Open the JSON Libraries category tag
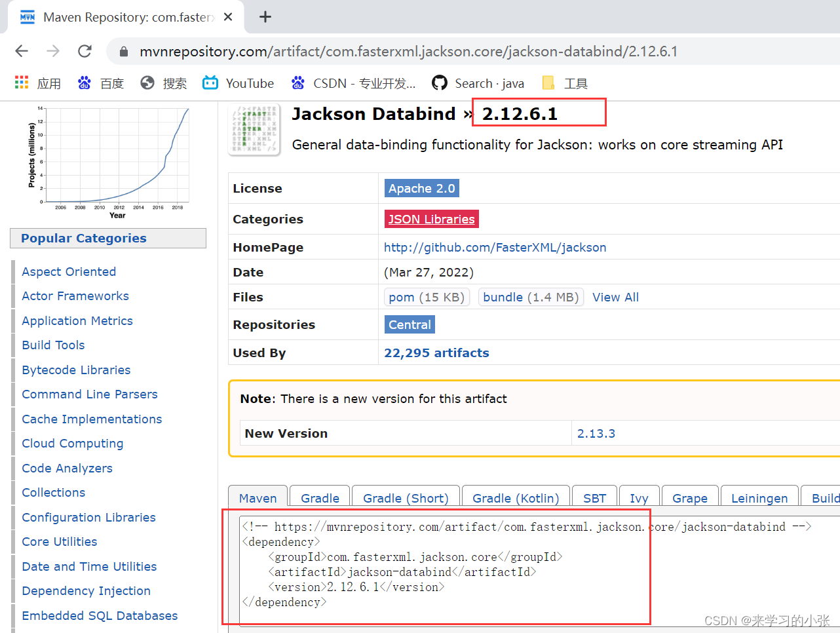Viewport: 840px width, 633px height. (431, 219)
